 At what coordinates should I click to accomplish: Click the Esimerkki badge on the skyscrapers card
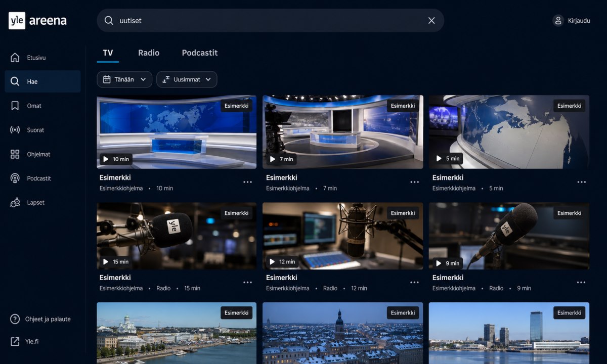569,313
